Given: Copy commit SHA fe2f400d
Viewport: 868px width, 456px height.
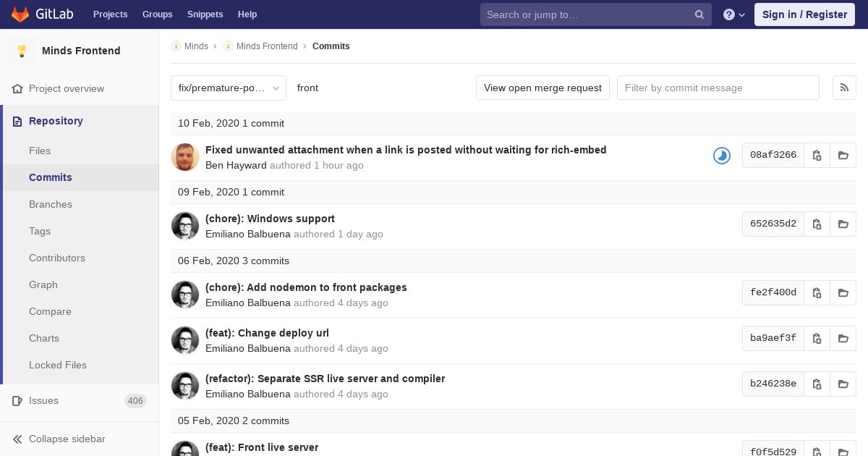Looking at the screenshot, I should 817,292.
